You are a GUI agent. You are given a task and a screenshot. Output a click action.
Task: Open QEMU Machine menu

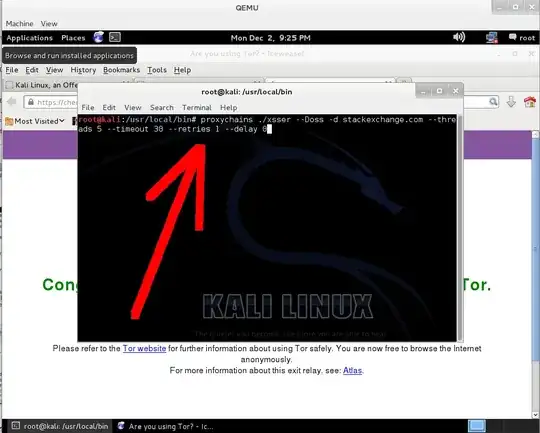tap(20, 24)
